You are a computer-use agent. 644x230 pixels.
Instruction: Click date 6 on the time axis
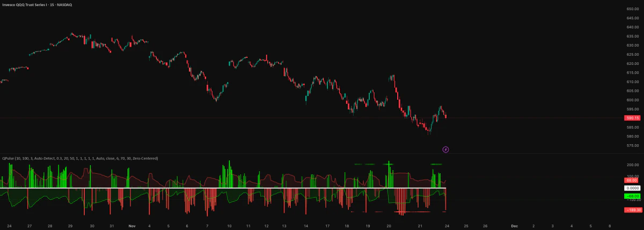pos(187,226)
